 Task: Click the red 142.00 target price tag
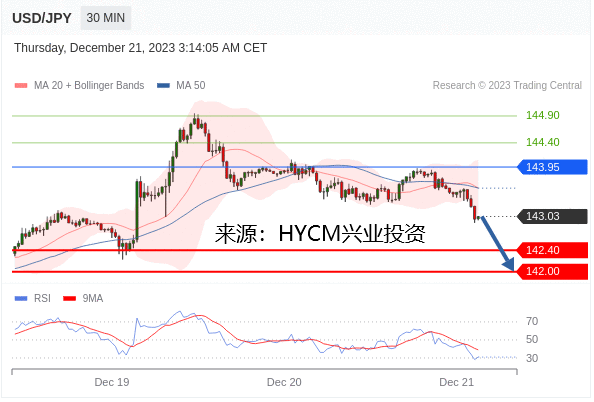click(x=552, y=271)
